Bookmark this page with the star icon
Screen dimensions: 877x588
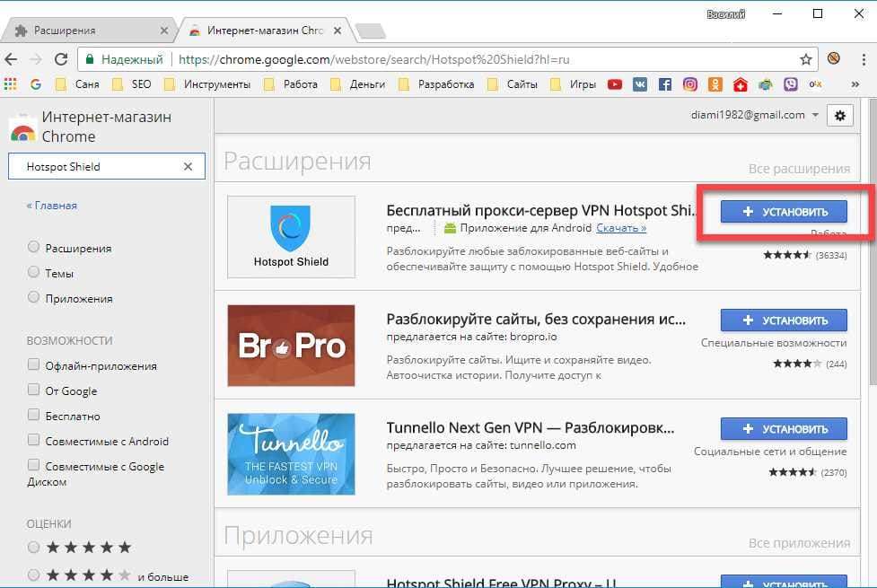pyautogui.click(x=805, y=59)
